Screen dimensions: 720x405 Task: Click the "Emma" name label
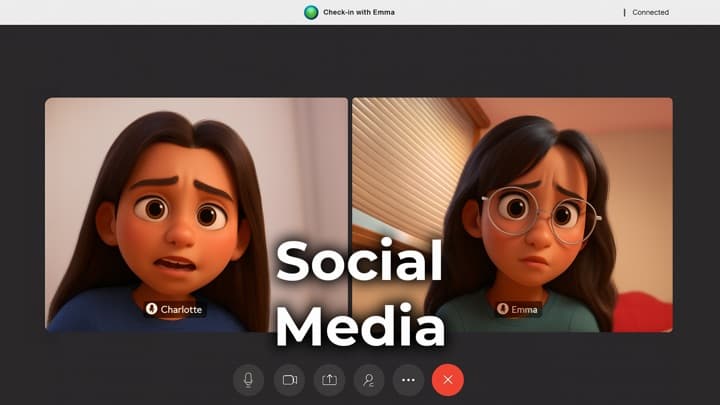[x=524, y=309]
